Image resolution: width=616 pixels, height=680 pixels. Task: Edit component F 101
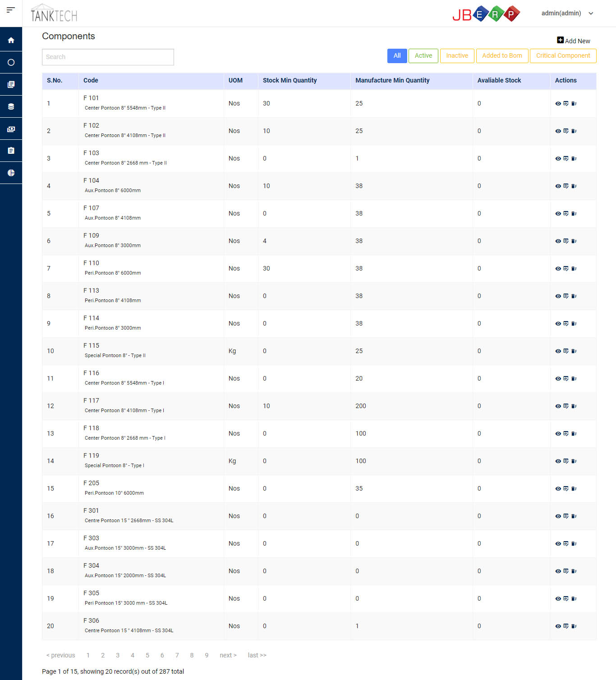pos(566,103)
